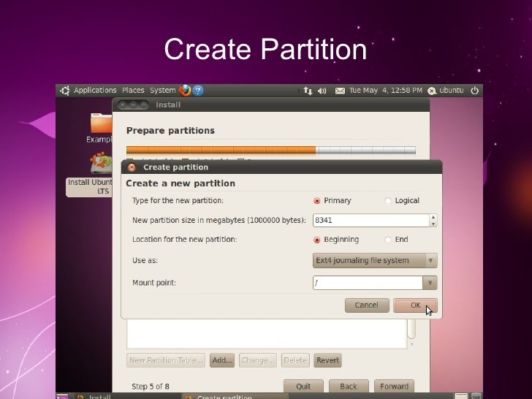Viewport: 532px width, 399px height.
Task: Click Quit in the Install window
Action: [303, 387]
